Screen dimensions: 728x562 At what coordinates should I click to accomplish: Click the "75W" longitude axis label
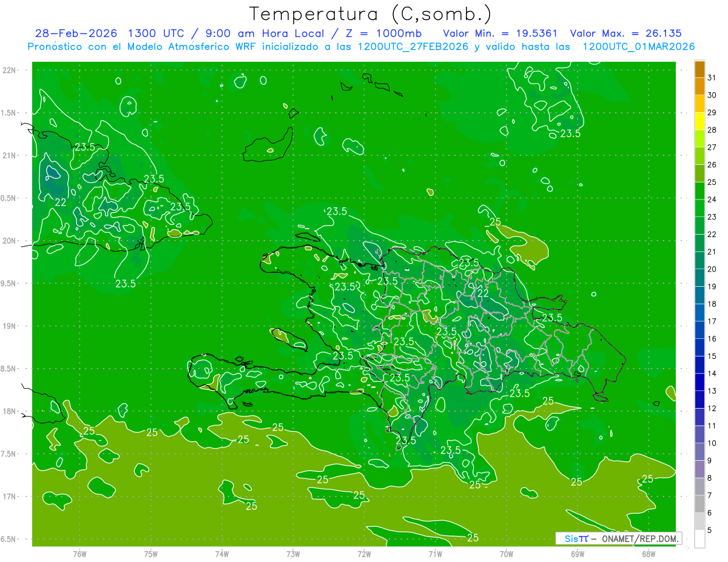tap(150, 554)
